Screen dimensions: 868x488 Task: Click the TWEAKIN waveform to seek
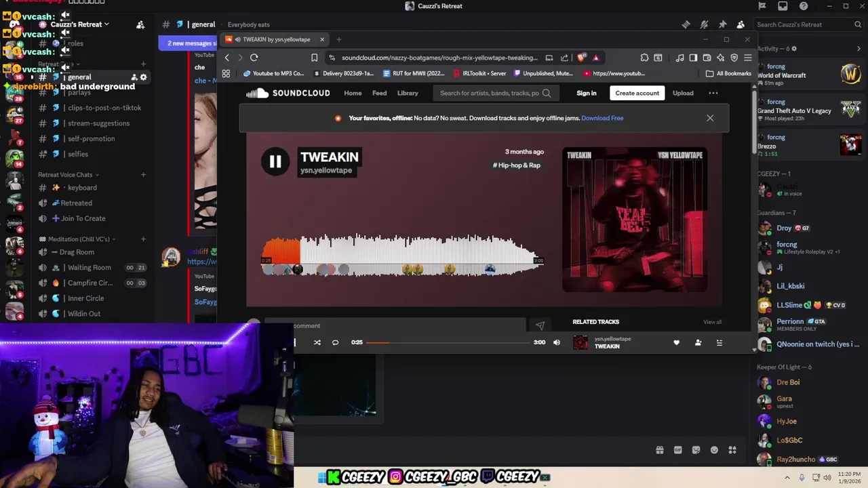pyautogui.click(x=402, y=254)
